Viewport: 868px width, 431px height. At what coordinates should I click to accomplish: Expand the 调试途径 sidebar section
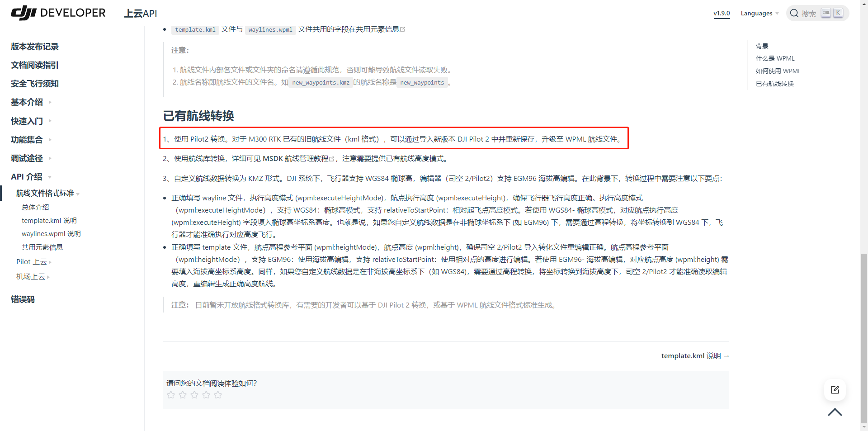(31, 158)
